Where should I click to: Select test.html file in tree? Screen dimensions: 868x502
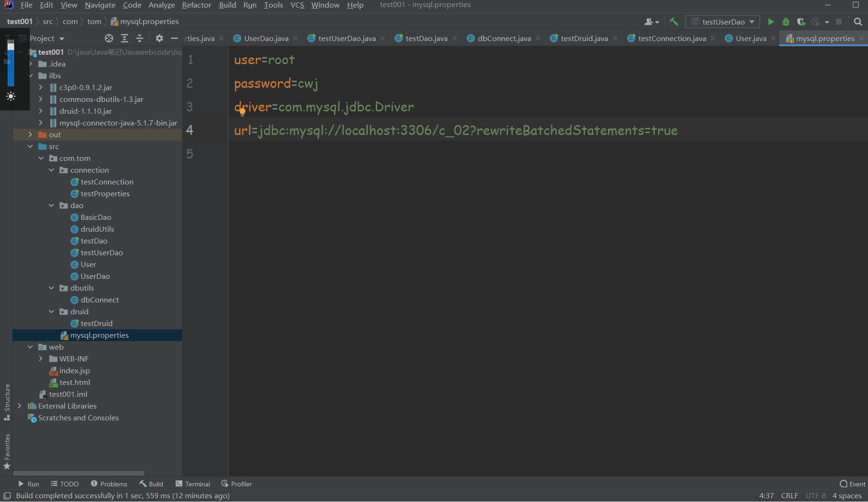click(x=75, y=382)
